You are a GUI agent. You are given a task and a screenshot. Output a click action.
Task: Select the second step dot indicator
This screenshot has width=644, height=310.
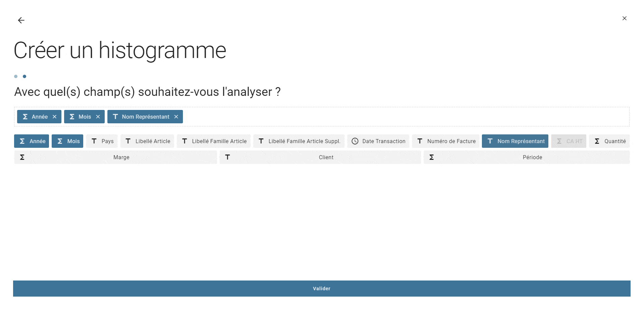(x=24, y=76)
